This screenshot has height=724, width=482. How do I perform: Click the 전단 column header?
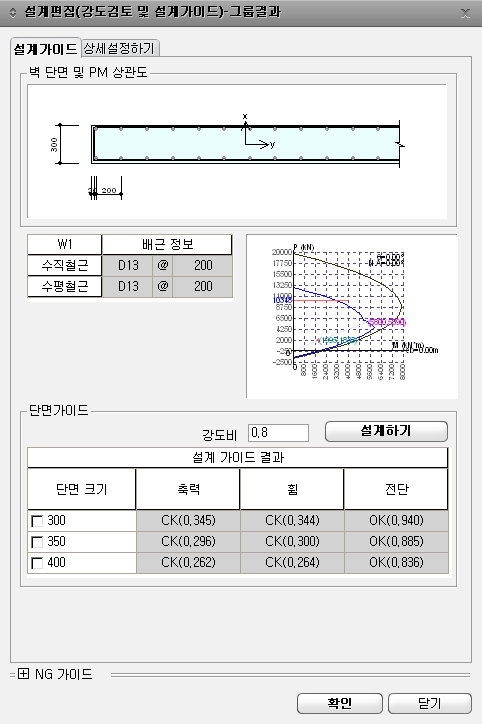click(396, 489)
